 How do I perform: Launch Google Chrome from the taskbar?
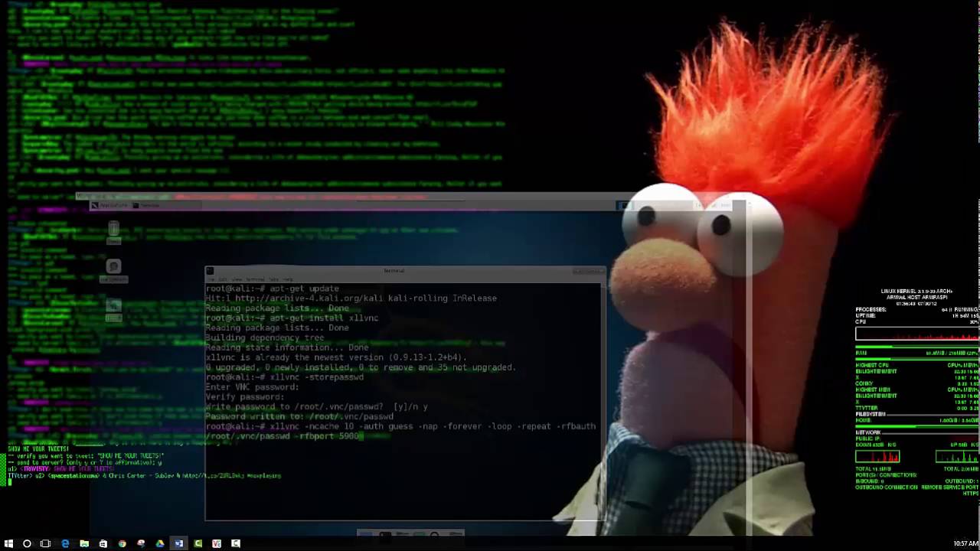coord(122,543)
